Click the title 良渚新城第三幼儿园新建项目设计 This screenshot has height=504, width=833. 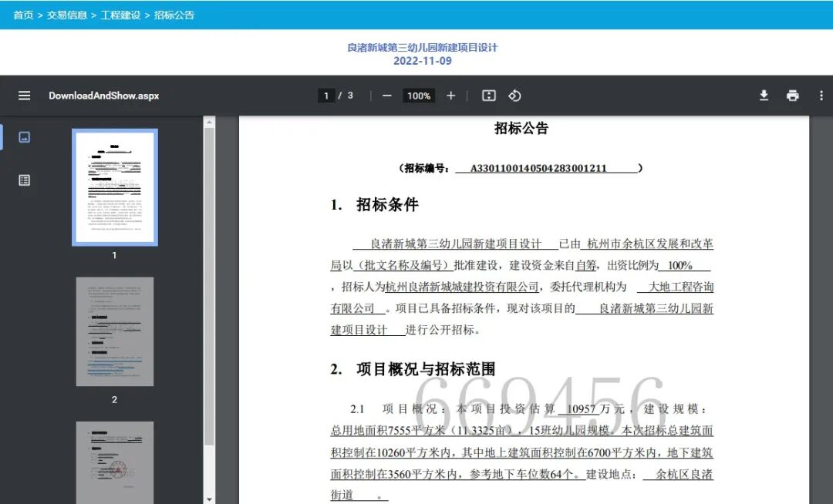tap(423, 47)
